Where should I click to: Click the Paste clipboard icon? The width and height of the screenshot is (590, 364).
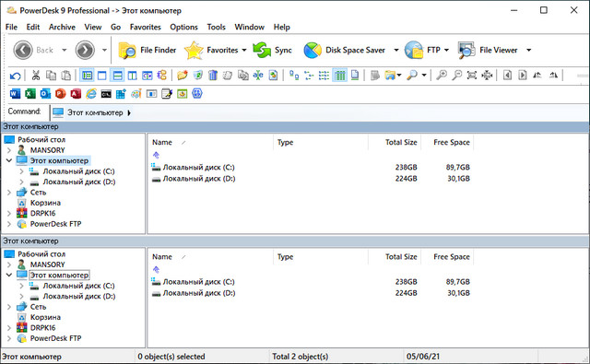click(65, 76)
